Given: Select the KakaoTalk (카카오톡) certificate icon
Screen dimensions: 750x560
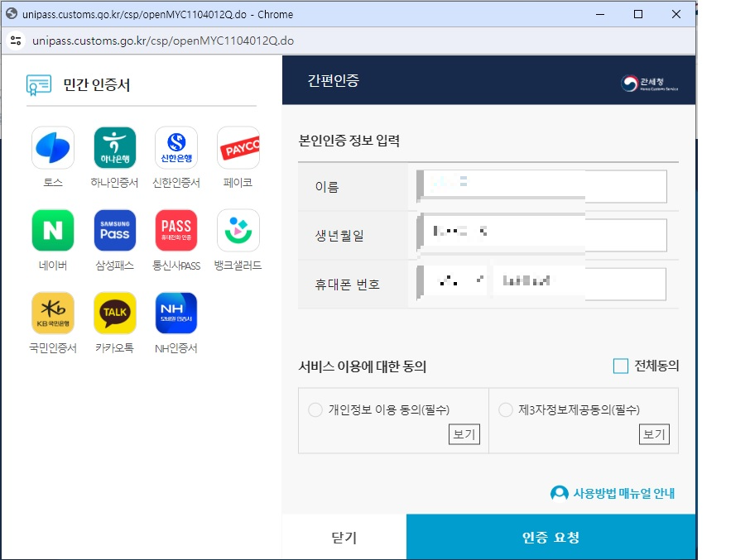Looking at the screenshot, I should (115, 313).
